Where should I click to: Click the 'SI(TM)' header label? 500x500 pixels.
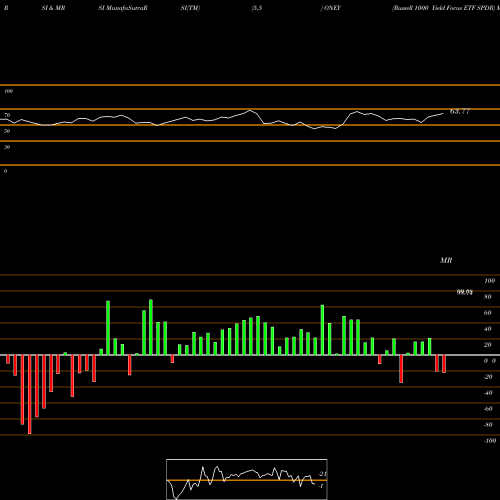(x=190, y=8)
